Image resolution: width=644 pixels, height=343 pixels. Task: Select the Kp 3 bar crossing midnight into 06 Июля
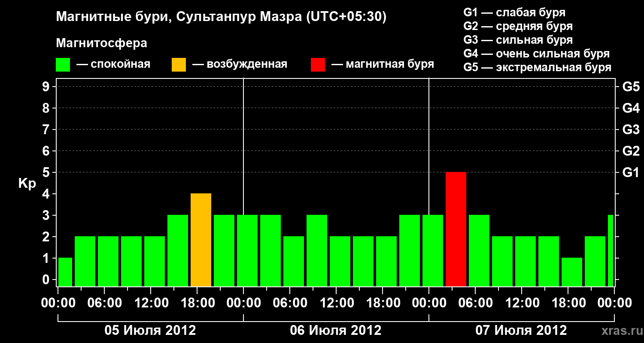247,251
